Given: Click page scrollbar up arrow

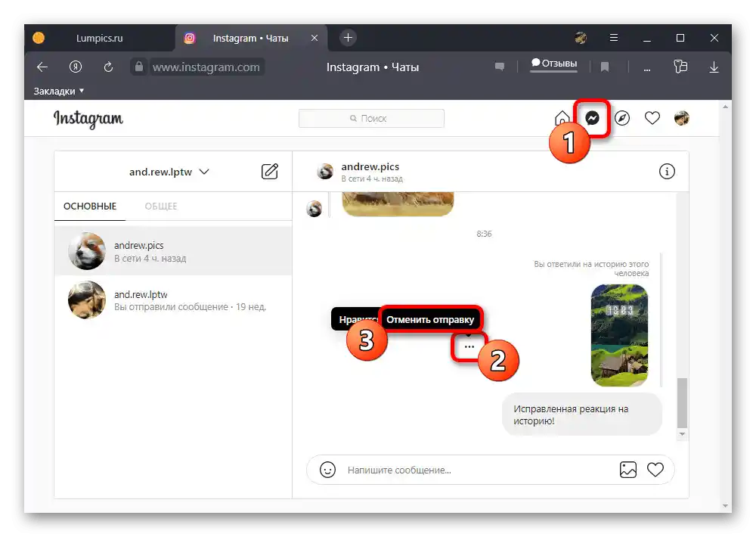Looking at the screenshot, I should click(x=725, y=106).
